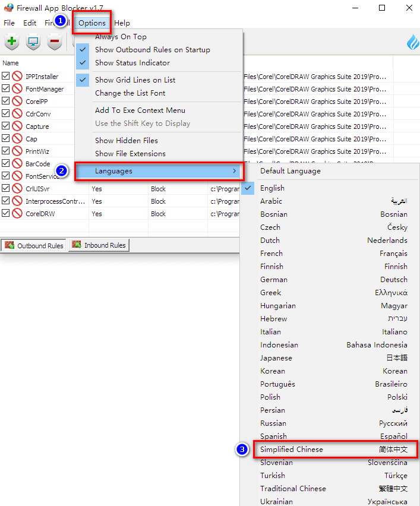
Task: Select Korean language
Action: coord(330,371)
